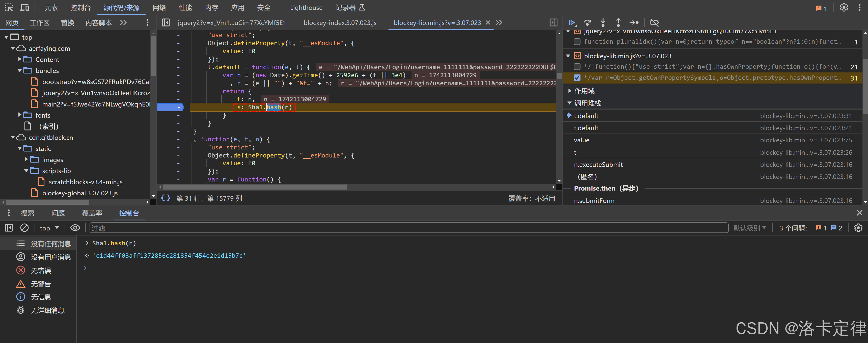868x343 pixels.
Task: Switch to the 网络 network tab
Action: click(159, 7)
